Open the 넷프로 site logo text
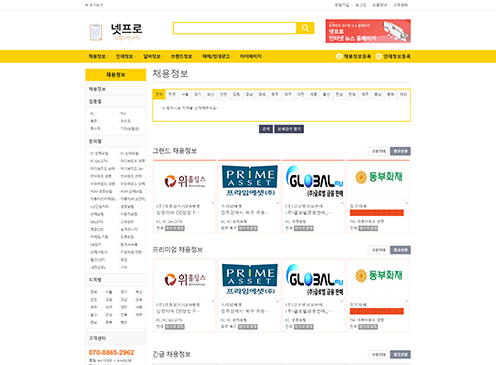Viewport: 496px width, 365px height. point(126,29)
